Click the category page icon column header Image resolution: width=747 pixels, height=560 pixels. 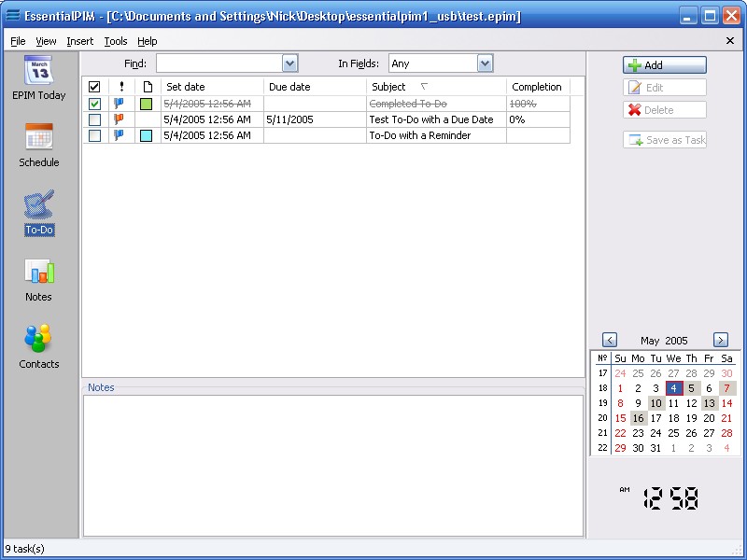pyautogui.click(x=148, y=87)
